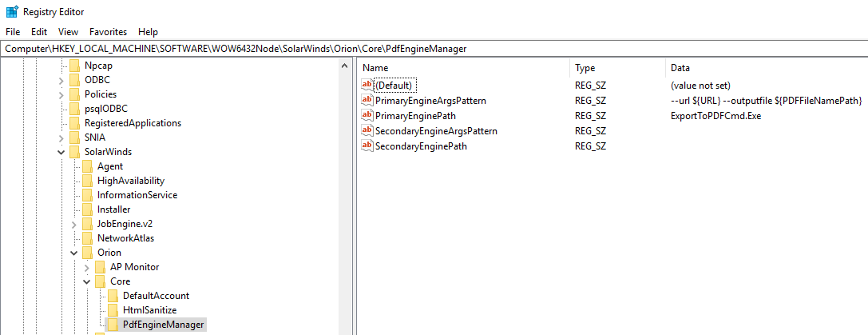Expand the AP Monitor key
This screenshot has height=335, width=868.
tap(87, 267)
